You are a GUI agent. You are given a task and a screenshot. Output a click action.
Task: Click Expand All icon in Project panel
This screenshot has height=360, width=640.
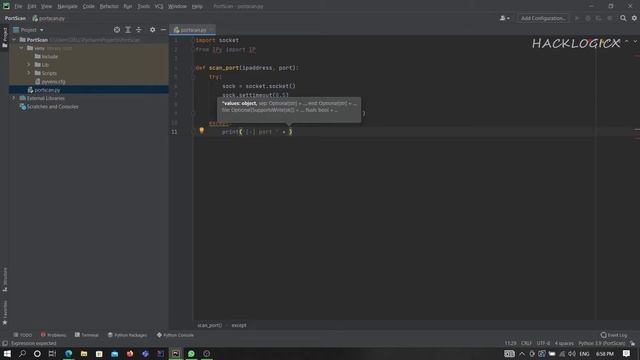[128, 30]
